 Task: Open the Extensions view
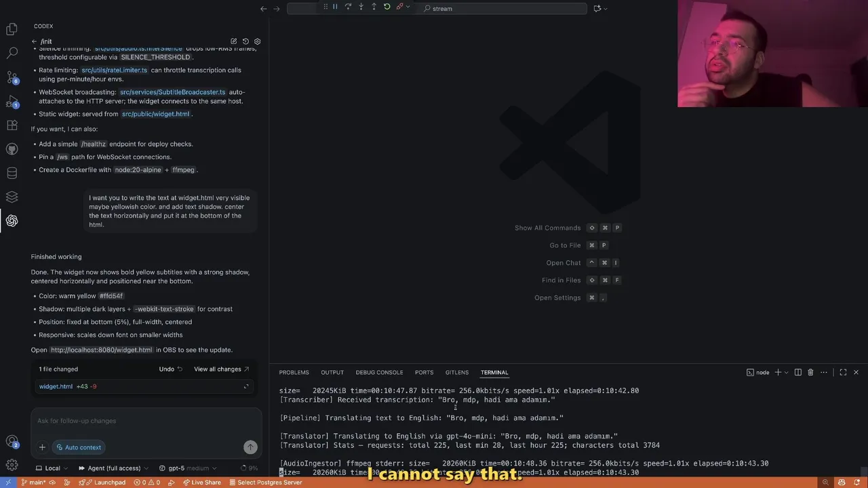pos(12,125)
